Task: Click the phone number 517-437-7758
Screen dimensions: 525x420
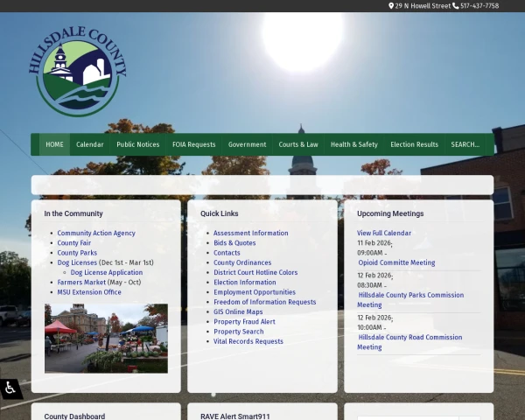Action: pos(479,6)
